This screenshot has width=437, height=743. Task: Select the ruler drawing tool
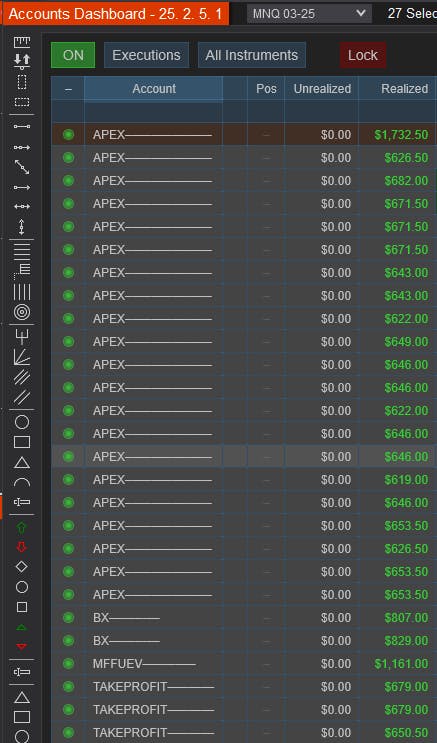coord(22,42)
